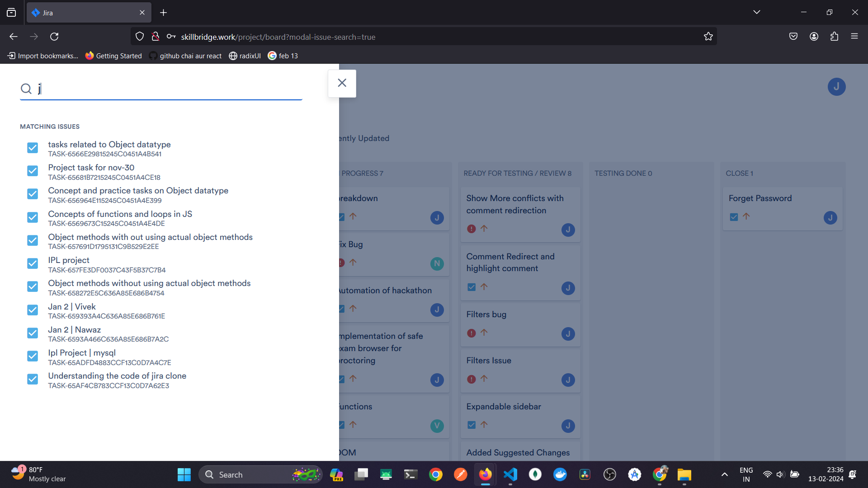Open issue Understanding the code of jira clone
The image size is (868, 488).
(x=117, y=376)
